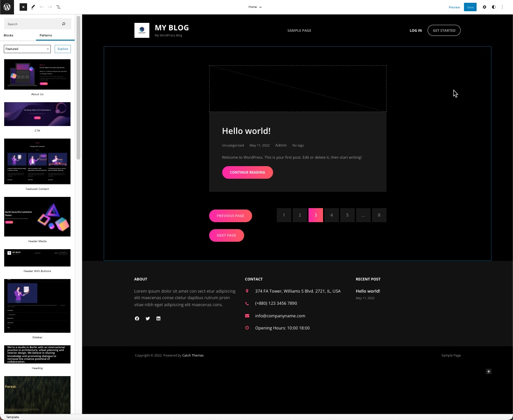This screenshot has height=420, width=513.
Task: Open the three-dot Options menu
Action: [x=502, y=7]
